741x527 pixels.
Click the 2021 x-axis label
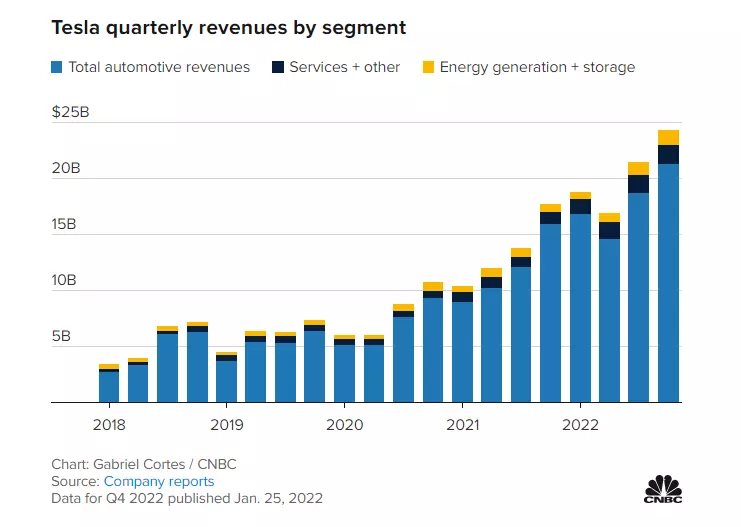[463, 425]
